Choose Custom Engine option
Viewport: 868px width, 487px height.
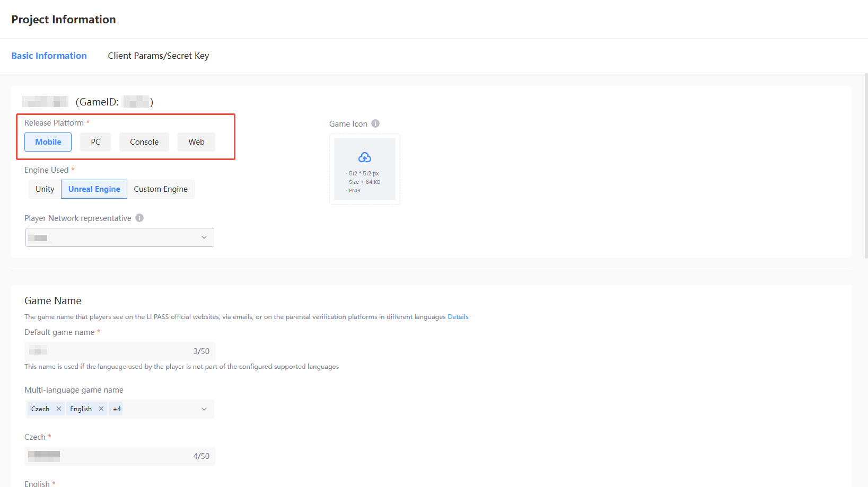click(161, 189)
